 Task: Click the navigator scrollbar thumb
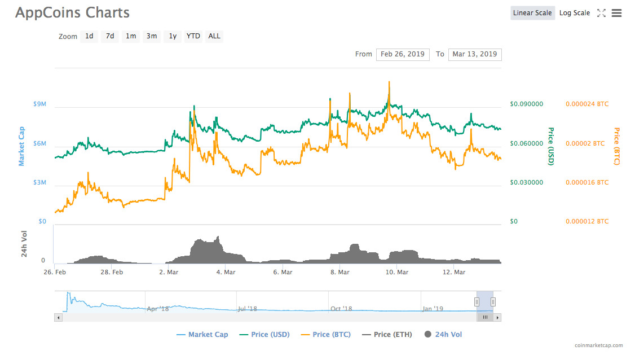[485, 318]
